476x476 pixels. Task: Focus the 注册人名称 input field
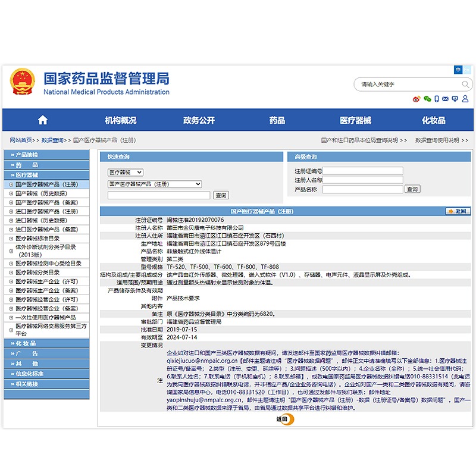click(x=363, y=180)
